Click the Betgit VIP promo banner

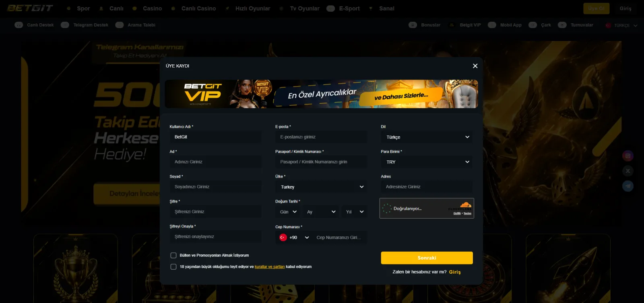pyautogui.click(x=321, y=94)
